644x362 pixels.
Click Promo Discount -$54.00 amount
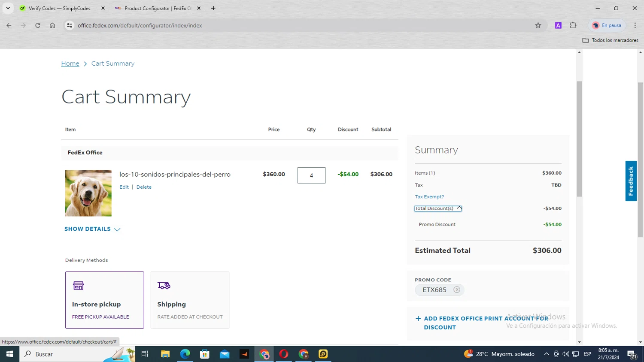tap(552, 224)
